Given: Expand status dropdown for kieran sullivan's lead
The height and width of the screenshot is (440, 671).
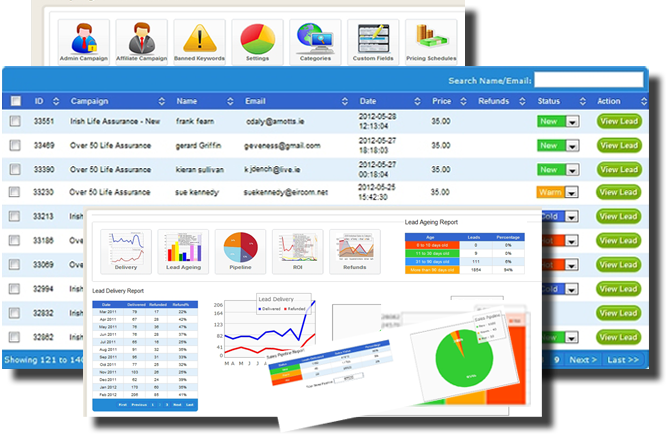Looking at the screenshot, I should [x=573, y=169].
